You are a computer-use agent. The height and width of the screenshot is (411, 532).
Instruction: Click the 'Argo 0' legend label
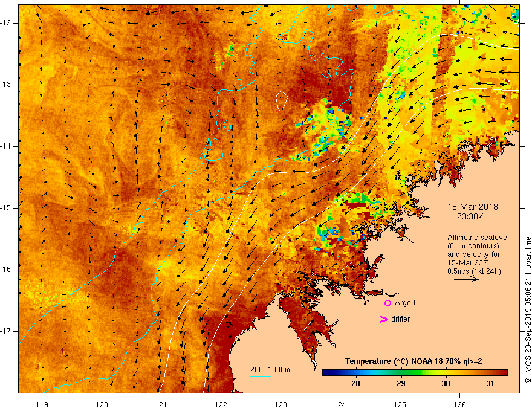pos(406,303)
